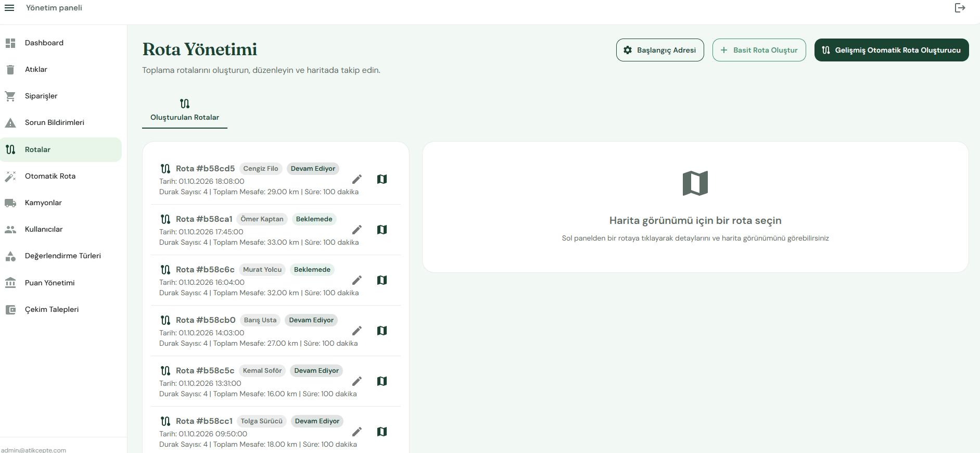980x453 pixels.
Task: Click Basit Rota Oluştur button
Action: pyautogui.click(x=759, y=50)
